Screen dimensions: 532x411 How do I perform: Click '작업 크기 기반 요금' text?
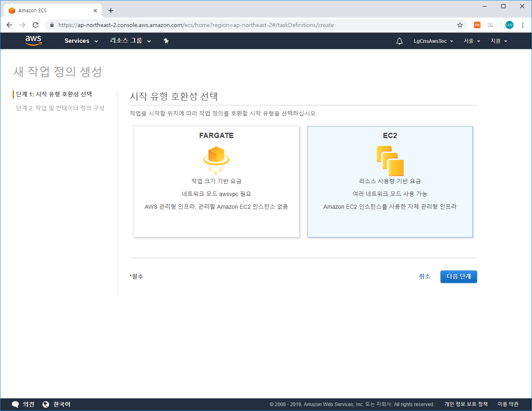pyautogui.click(x=216, y=181)
